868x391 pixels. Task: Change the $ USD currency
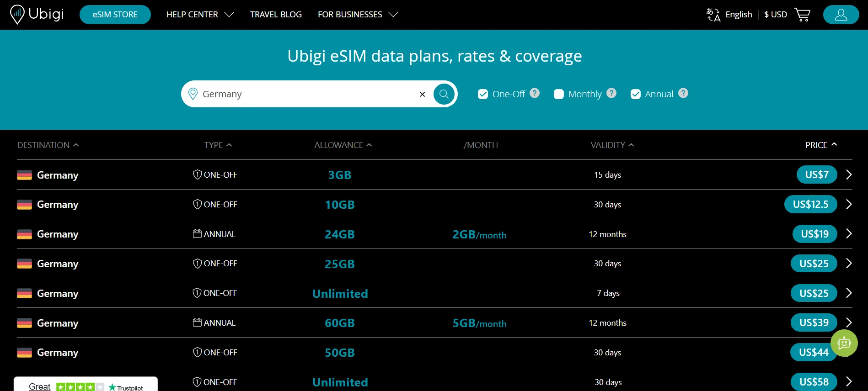[776, 15]
